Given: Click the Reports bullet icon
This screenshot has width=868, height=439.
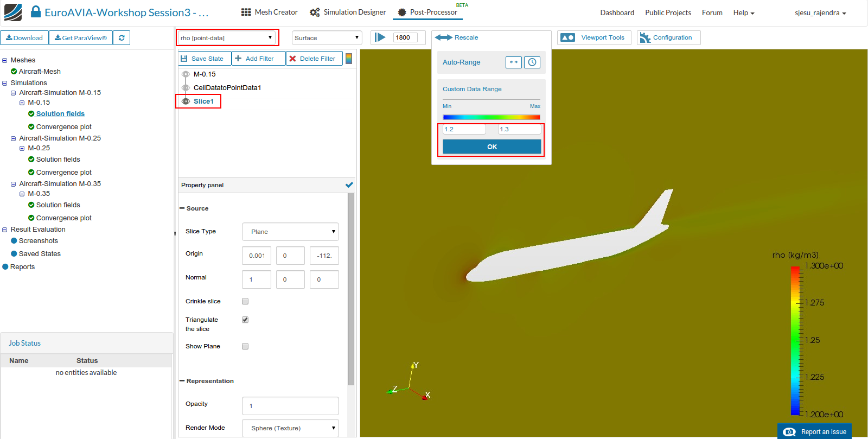Looking at the screenshot, I should pyautogui.click(x=5, y=267).
